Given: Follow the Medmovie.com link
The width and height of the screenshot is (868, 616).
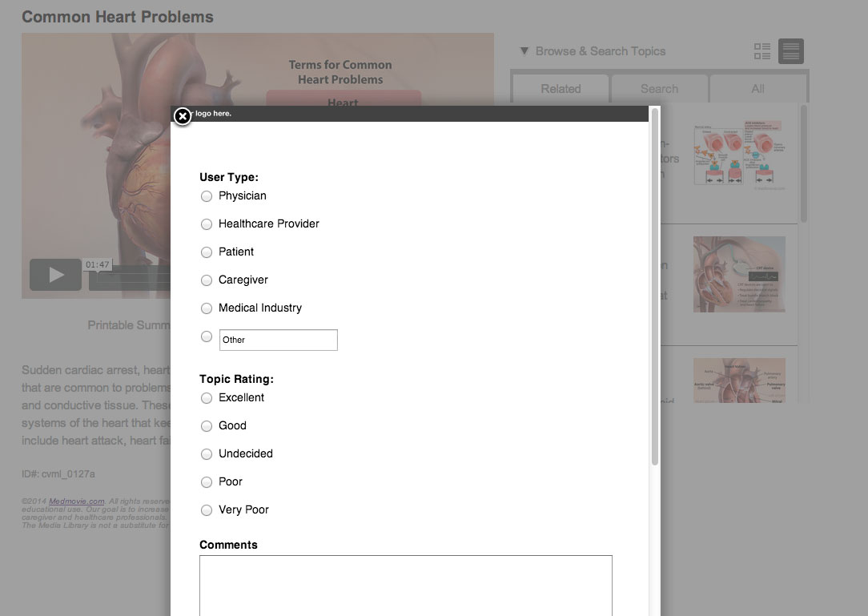Looking at the screenshot, I should tap(76, 501).
